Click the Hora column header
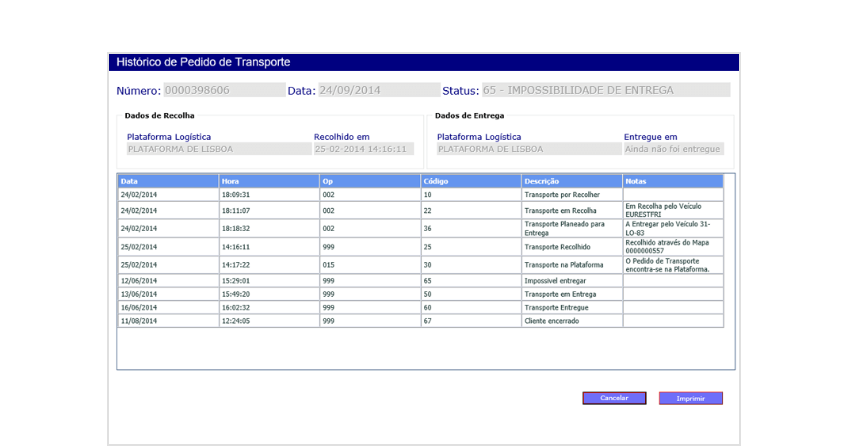 268,181
